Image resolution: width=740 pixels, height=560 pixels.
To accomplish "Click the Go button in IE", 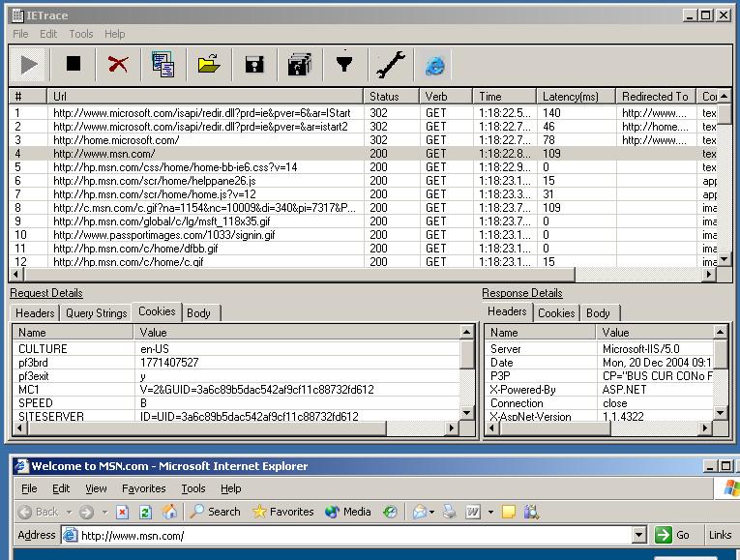I will [672, 535].
